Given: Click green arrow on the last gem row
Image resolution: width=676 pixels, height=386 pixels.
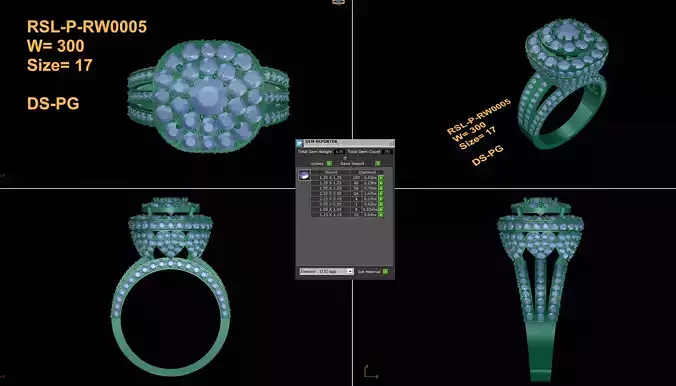Looking at the screenshot, I should coord(381,215).
